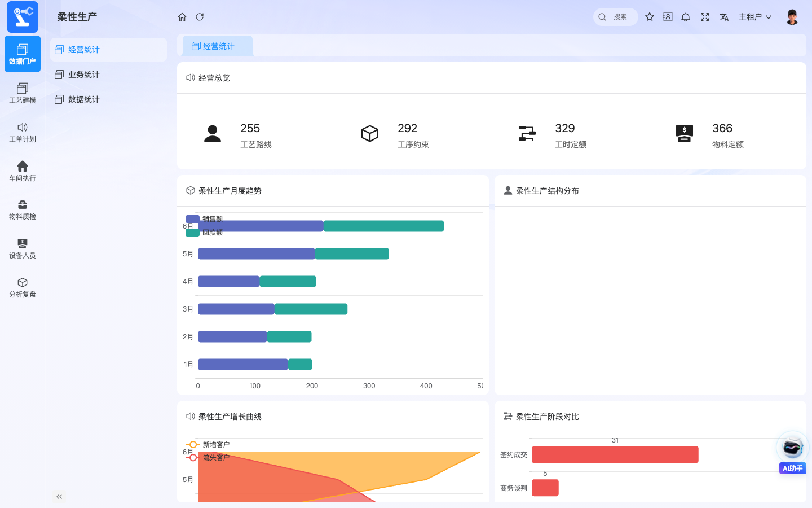The width and height of the screenshot is (812, 508).
Task: Toggle fullscreen mode icon
Action: (705, 17)
